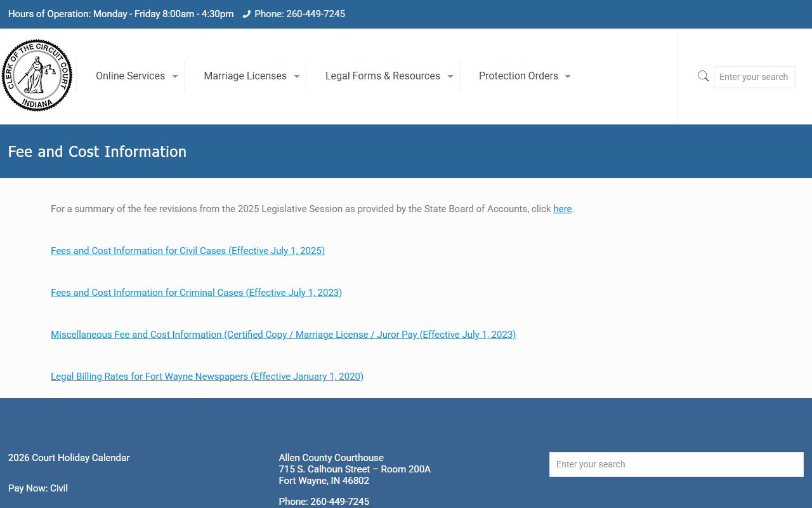
Task: Follow the Pay Now: Civil footer link
Action: click(x=38, y=488)
